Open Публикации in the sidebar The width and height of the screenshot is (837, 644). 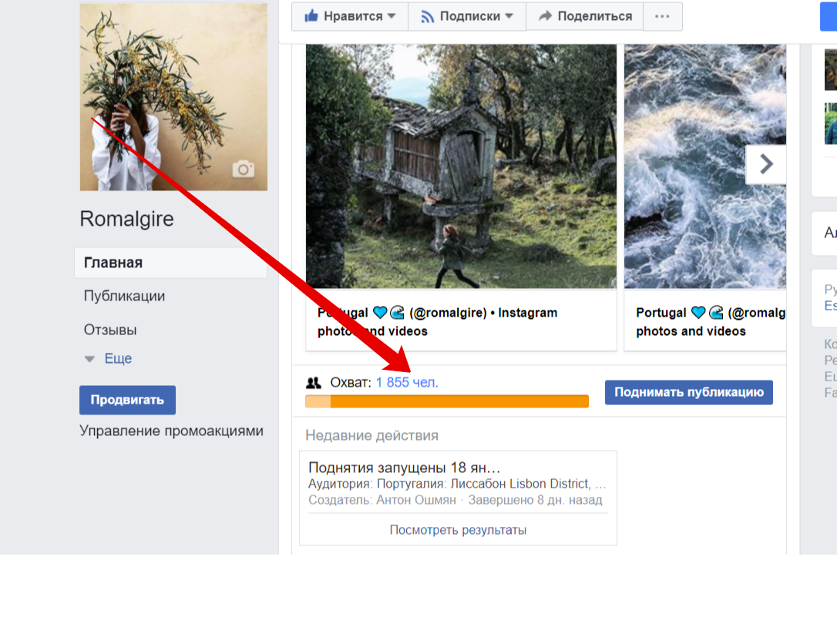pos(124,296)
